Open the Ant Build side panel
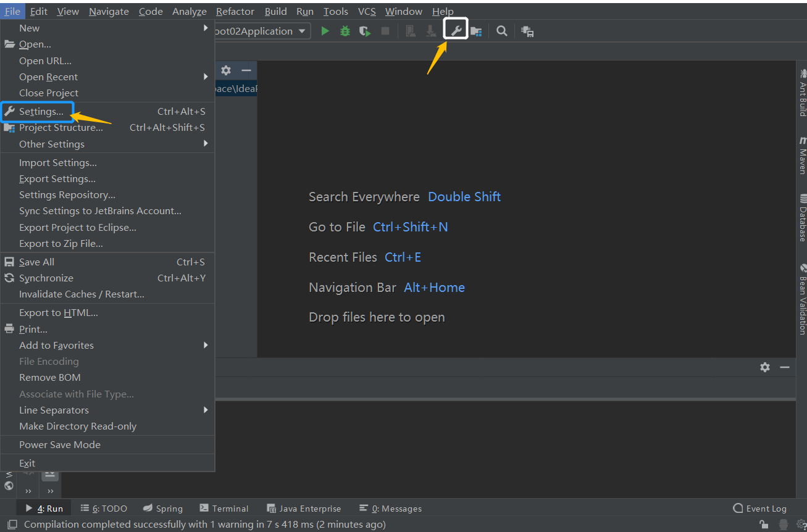This screenshot has width=807, height=532. [803, 93]
